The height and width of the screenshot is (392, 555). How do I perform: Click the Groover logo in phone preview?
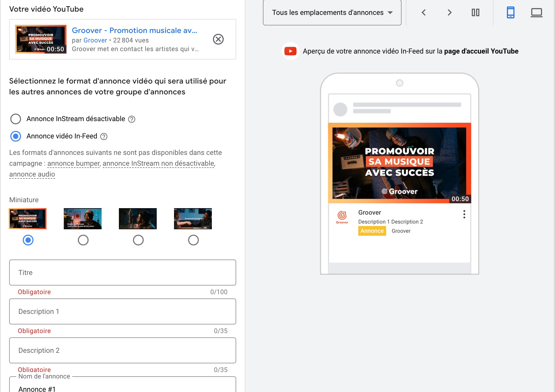click(x=342, y=217)
